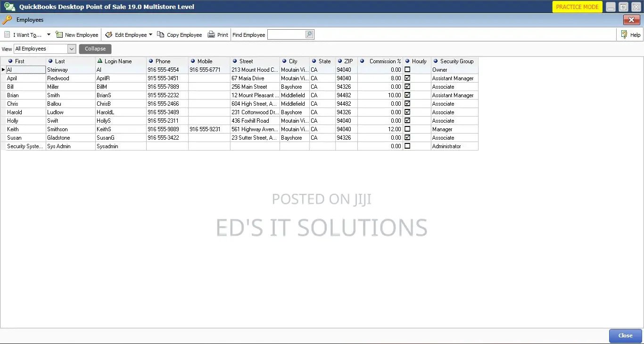Sort by the Street column header
This screenshot has height=344, width=644.
click(x=255, y=61)
